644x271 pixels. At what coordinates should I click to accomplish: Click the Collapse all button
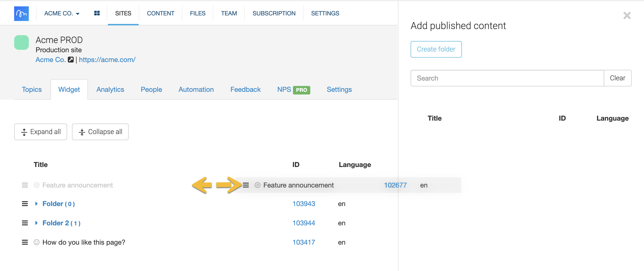tap(100, 132)
